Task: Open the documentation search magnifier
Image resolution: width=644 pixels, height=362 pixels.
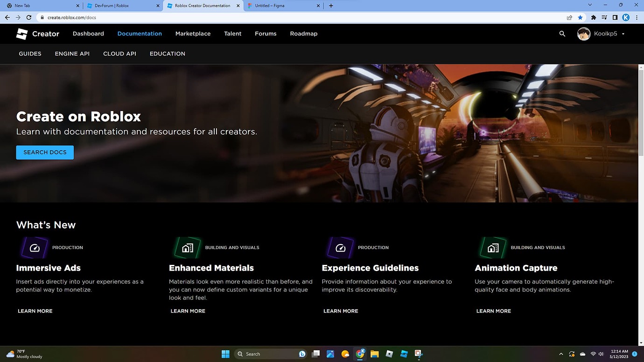Action: [x=562, y=34]
